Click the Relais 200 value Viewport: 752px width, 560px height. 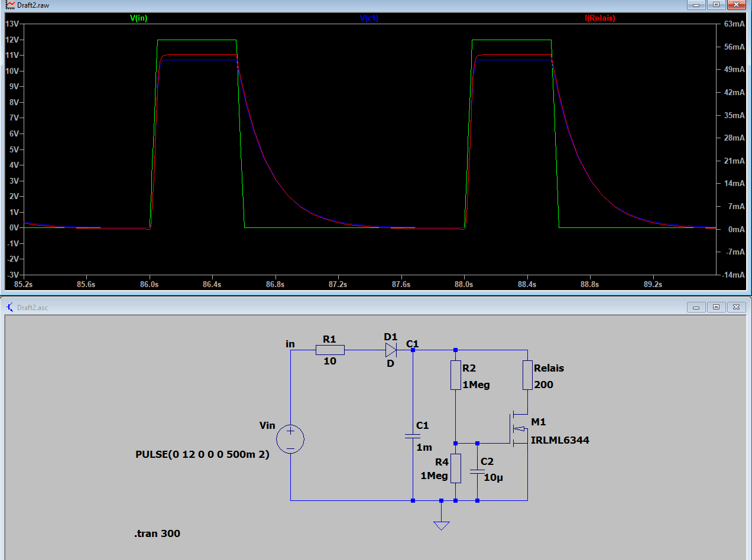[543, 385]
